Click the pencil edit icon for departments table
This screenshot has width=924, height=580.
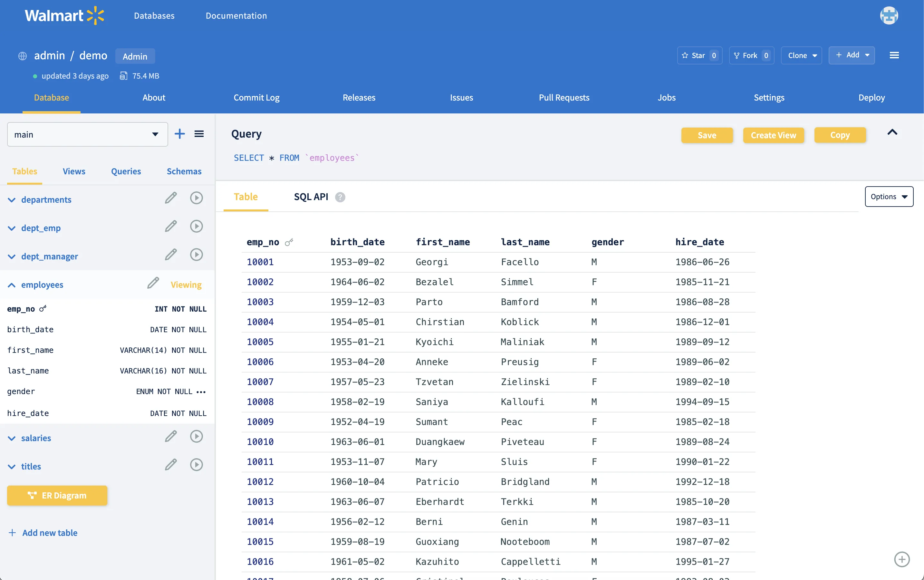pos(171,198)
